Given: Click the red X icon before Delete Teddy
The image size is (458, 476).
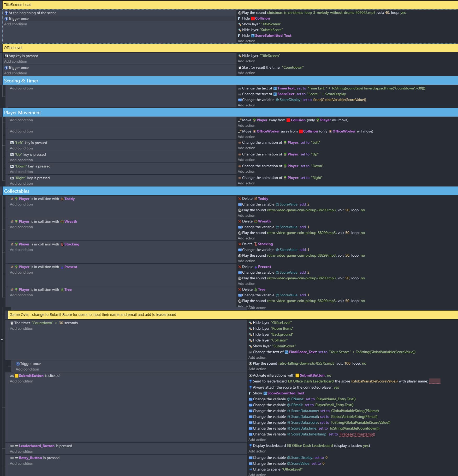Looking at the screenshot, I should [x=240, y=199].
